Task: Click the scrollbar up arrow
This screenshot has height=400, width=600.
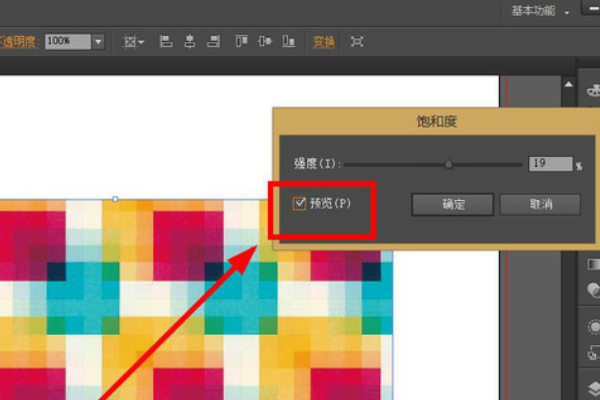Action: tap(569, 84)
